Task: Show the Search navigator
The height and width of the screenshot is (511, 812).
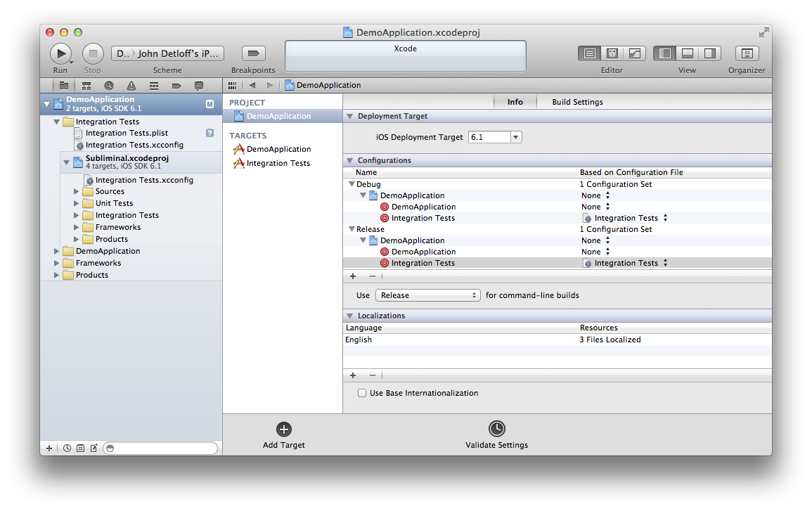Action: pos(109,86)
